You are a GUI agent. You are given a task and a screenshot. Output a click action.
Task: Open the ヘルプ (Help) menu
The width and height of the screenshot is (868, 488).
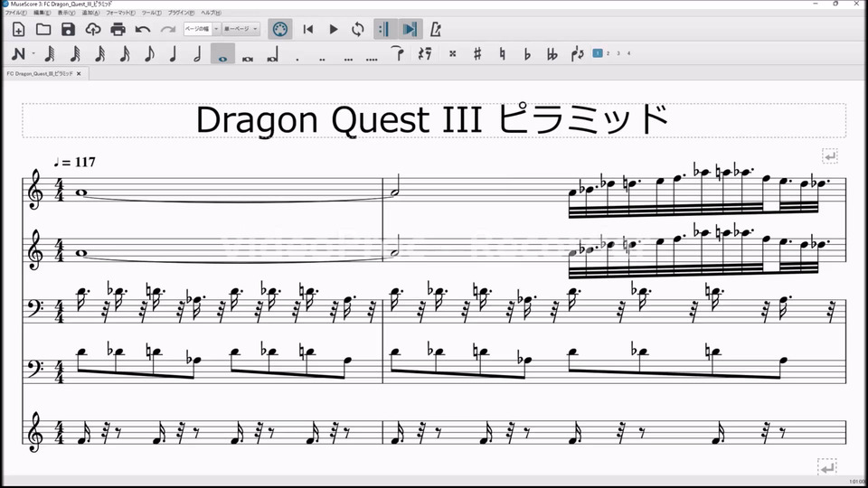pos(211,12)
